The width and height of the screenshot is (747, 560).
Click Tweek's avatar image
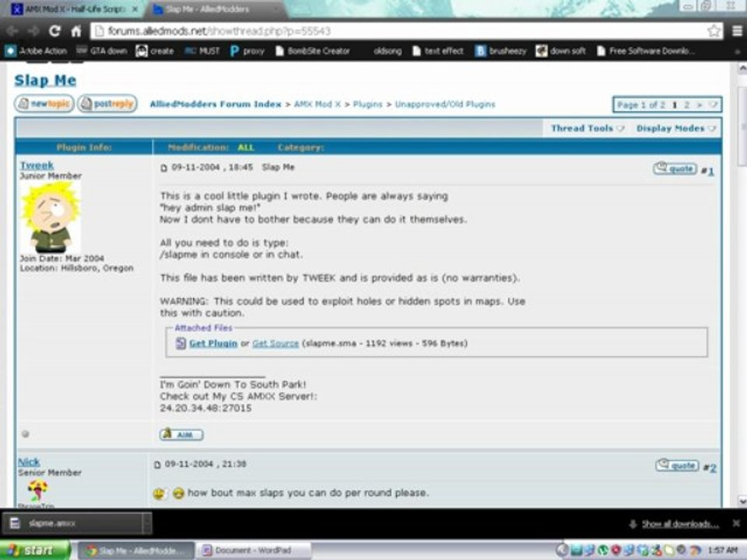(51, 218)
